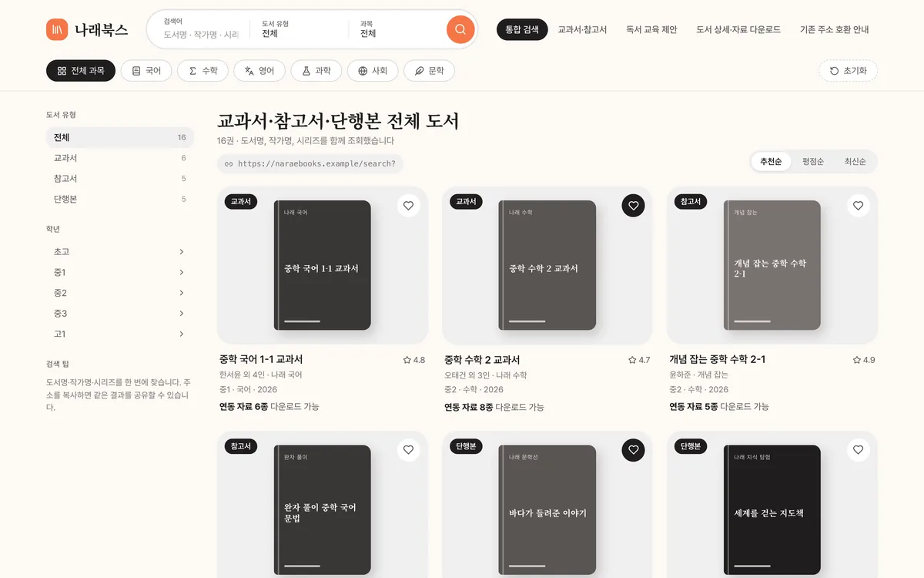Toggle favorite heart on 중학 수학 2 교과서
This screenshot has height=578, width=924.
pyautogui.click(x=633, y=206)
